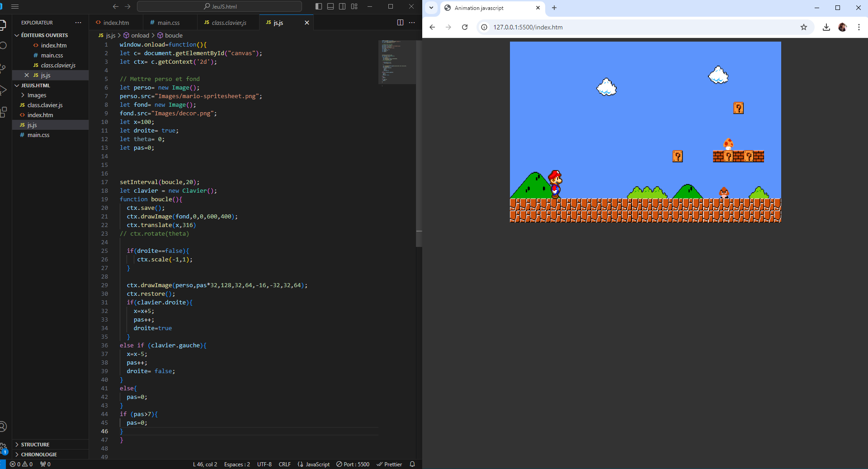Open Chrome downloads icon
Image resolution: width=868 pixels, height=469 pixels.
[x=826, y=27]
